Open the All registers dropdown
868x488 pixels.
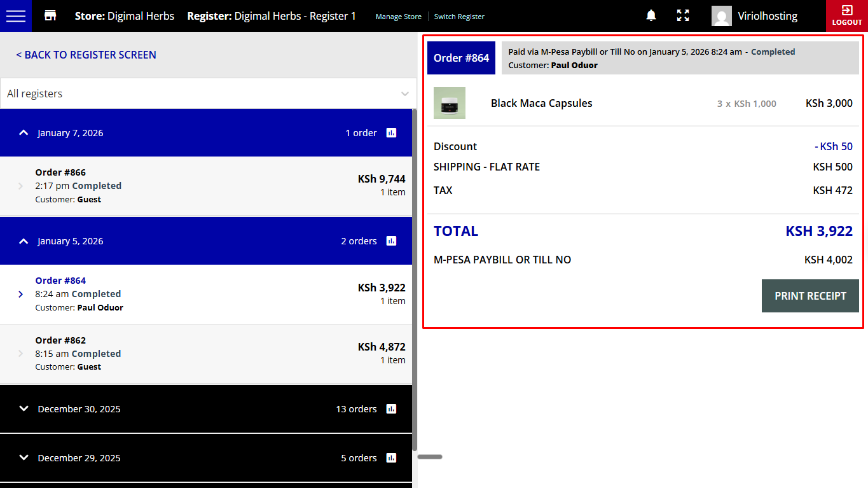pos(208,94)
